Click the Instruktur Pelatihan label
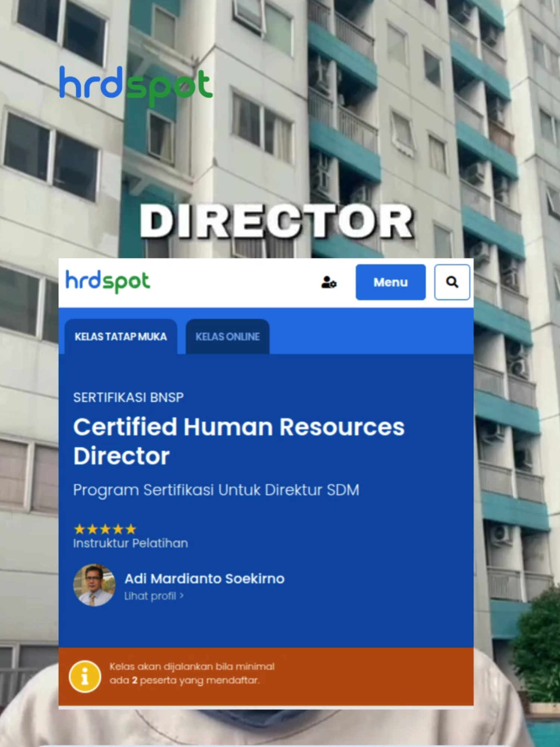The image size is (560, 747). [131, 543]
